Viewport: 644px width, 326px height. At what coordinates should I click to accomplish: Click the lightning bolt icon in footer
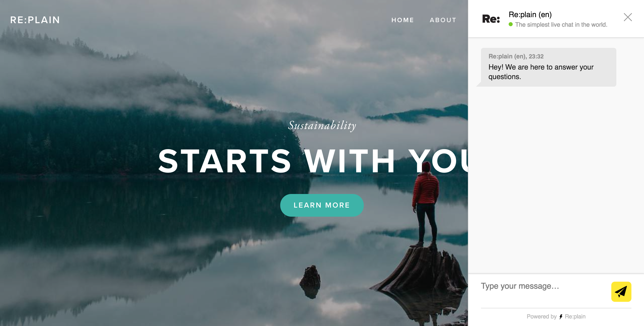[x=561, y=317]
